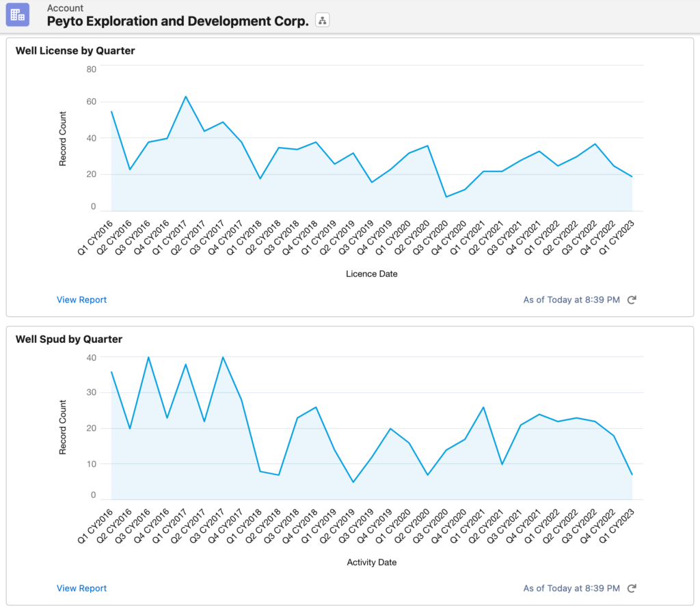The height and width of the screenshot is (610, 700).
Task: Click the Peyto Exploration and Development Corp. heading
Action: point(178,20)
